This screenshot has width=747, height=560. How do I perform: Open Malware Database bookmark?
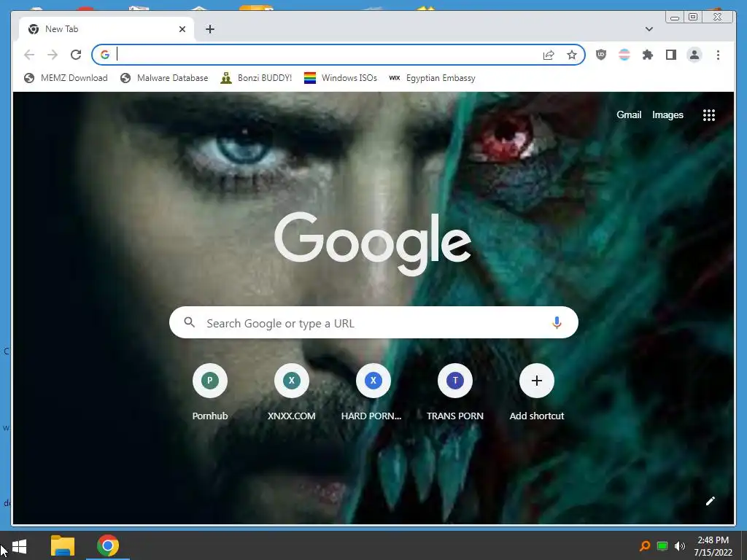click(x=164, y=77)
